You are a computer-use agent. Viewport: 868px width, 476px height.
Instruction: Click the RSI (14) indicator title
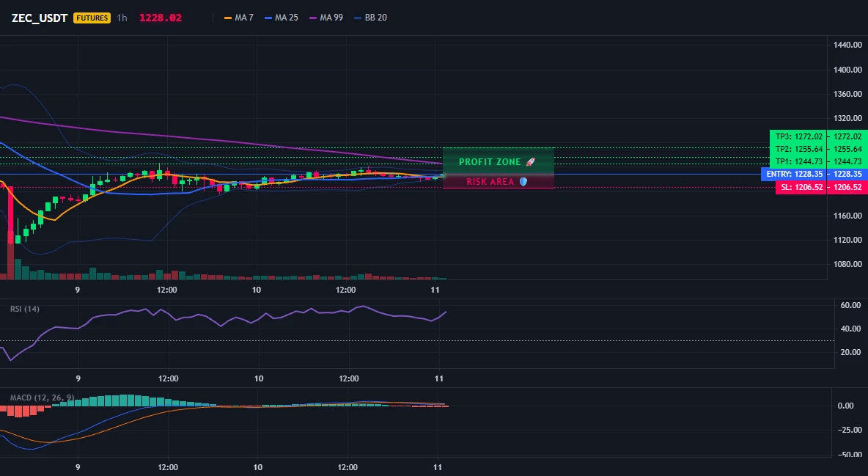pyautogui.click(x=25, y=309)
